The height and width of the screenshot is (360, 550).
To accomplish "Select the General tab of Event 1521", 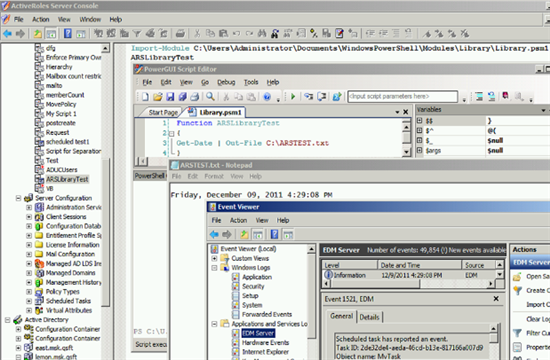I will [x=341, y=316].
